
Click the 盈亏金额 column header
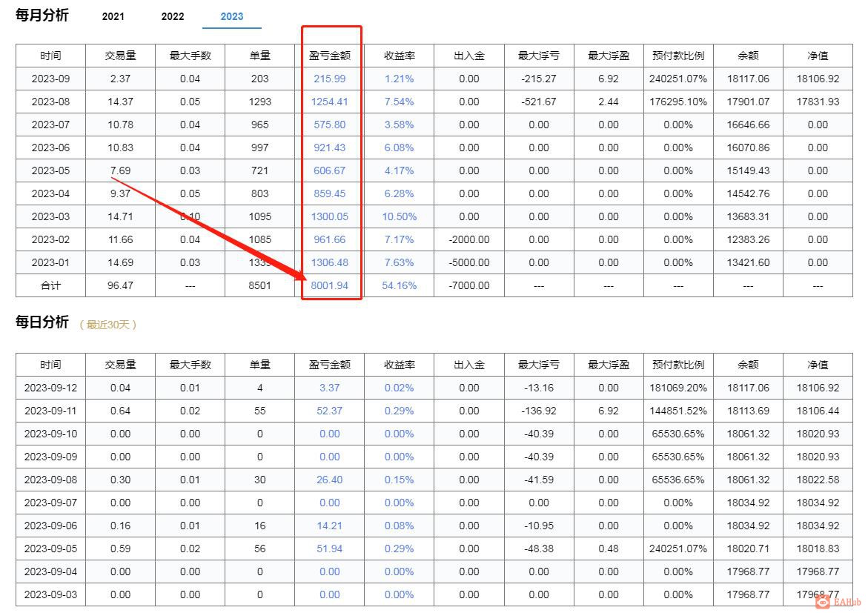coord(329,55)
